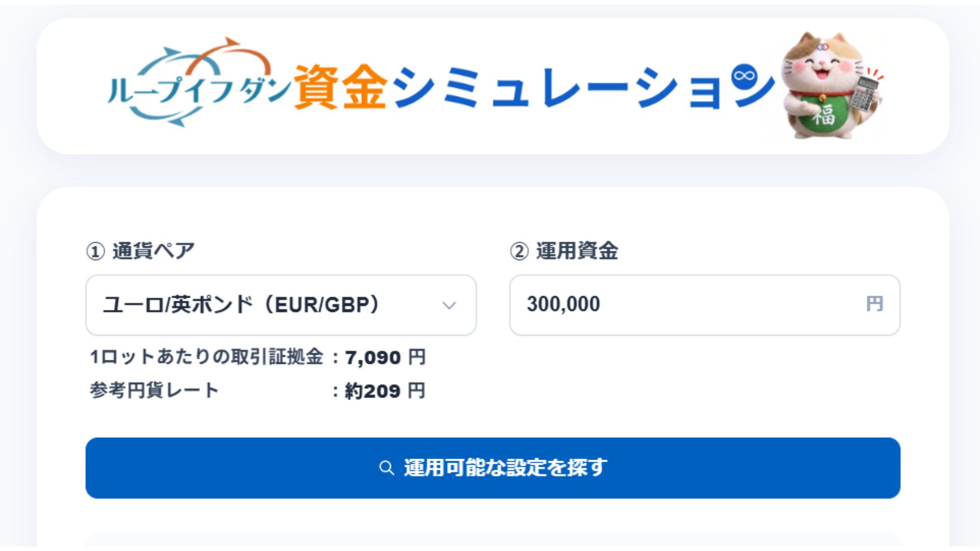Click the circled number 1 beside 通貨ペア
980x551 pixels.
click(x=95, y=252)
